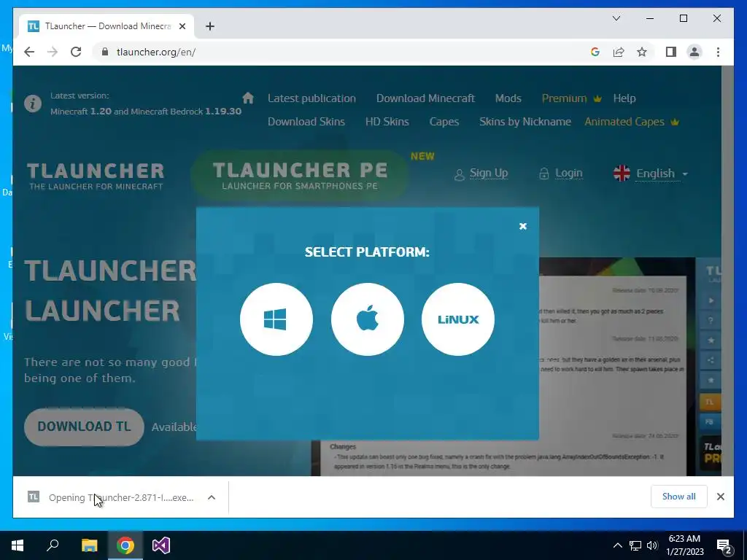Open the HD Skins link
The height and width of the screenshot is (560, 747).
[387, 122]
